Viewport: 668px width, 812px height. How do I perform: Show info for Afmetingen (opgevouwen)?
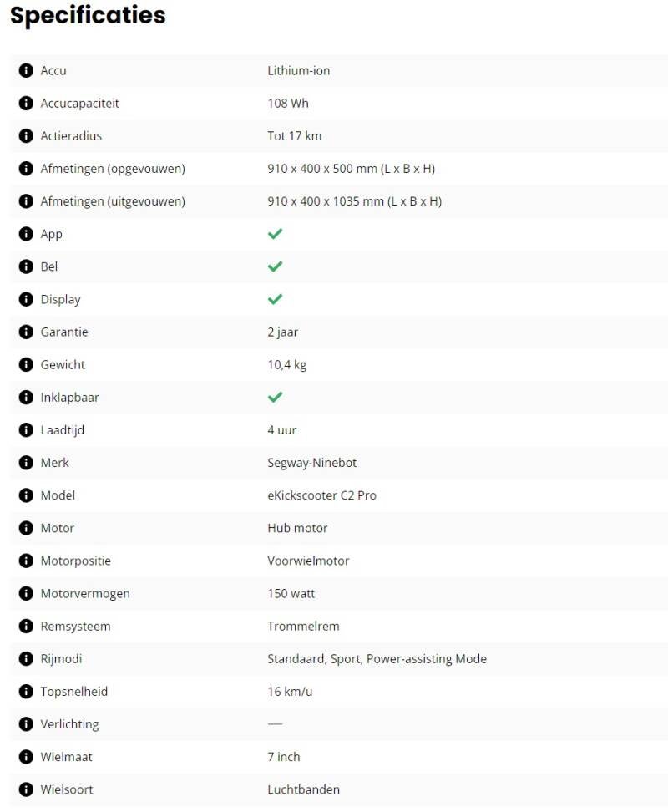(26, 169)
